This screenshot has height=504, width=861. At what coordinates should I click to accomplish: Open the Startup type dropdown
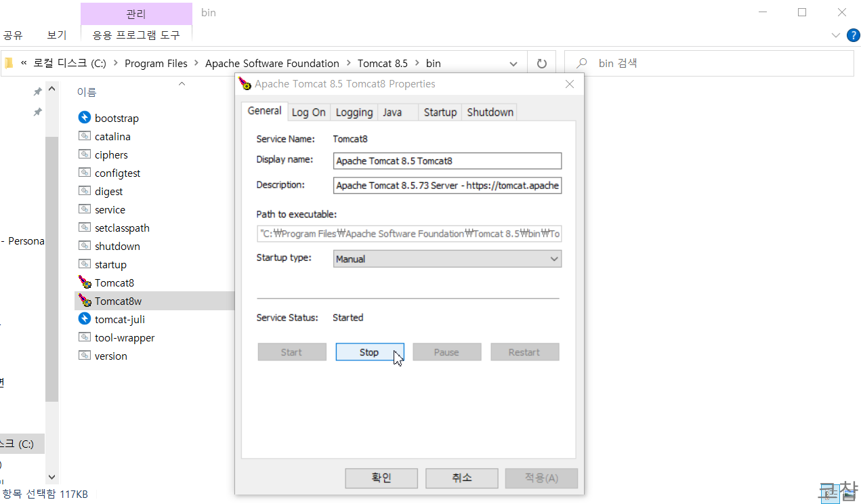click(x=447, y=259)
